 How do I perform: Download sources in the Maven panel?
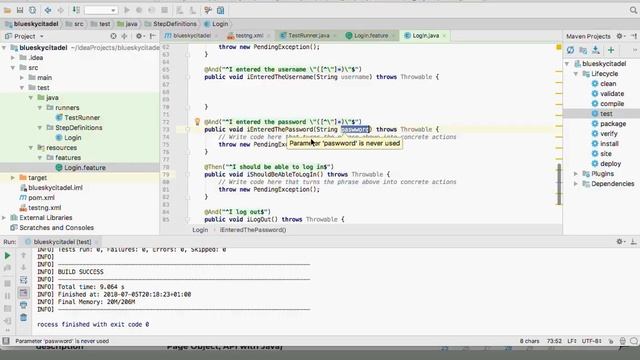596,50
